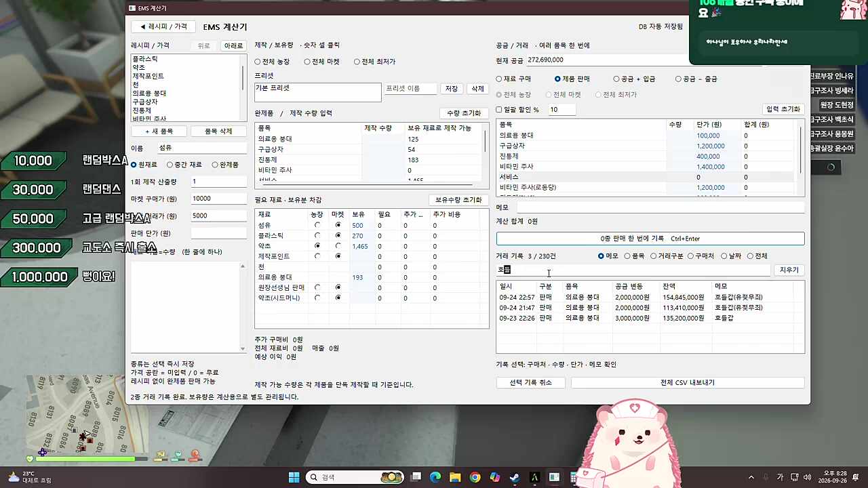Set 섬유 source to 농장 radio
Screen dimensions: 868x488
coord(317,225)
